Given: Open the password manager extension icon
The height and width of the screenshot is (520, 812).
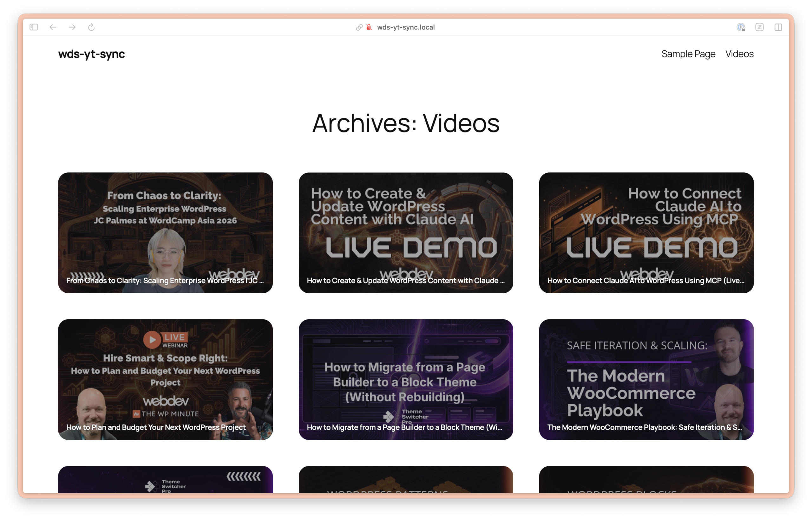Looking at the screenshot, I should [x=741, y=27].
